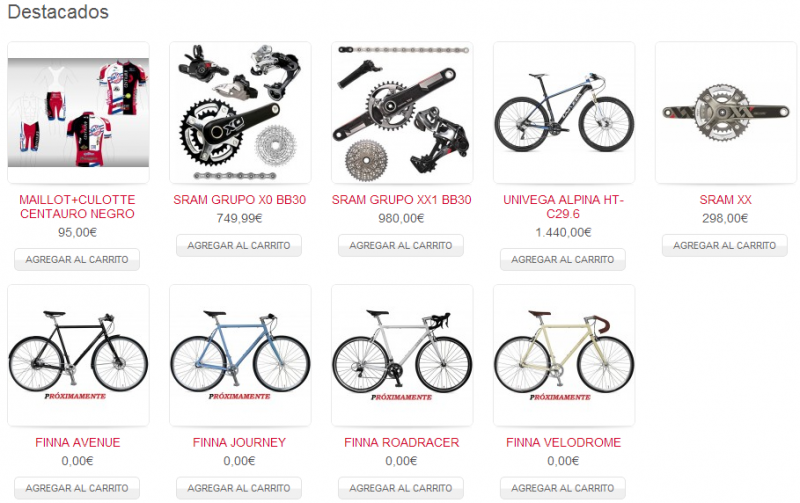
Task: Add SRAM GRUPO X0 BB30 to cart
Action: tap(239, 245)
